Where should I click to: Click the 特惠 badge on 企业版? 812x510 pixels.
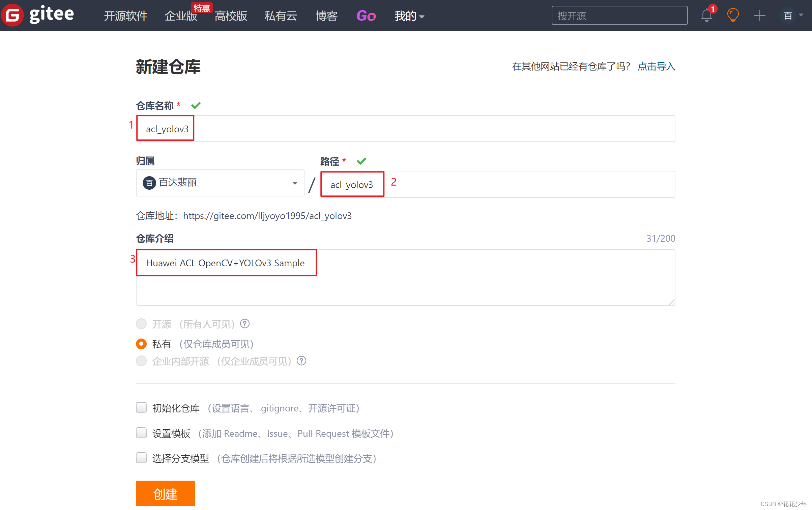click(202, 8)
